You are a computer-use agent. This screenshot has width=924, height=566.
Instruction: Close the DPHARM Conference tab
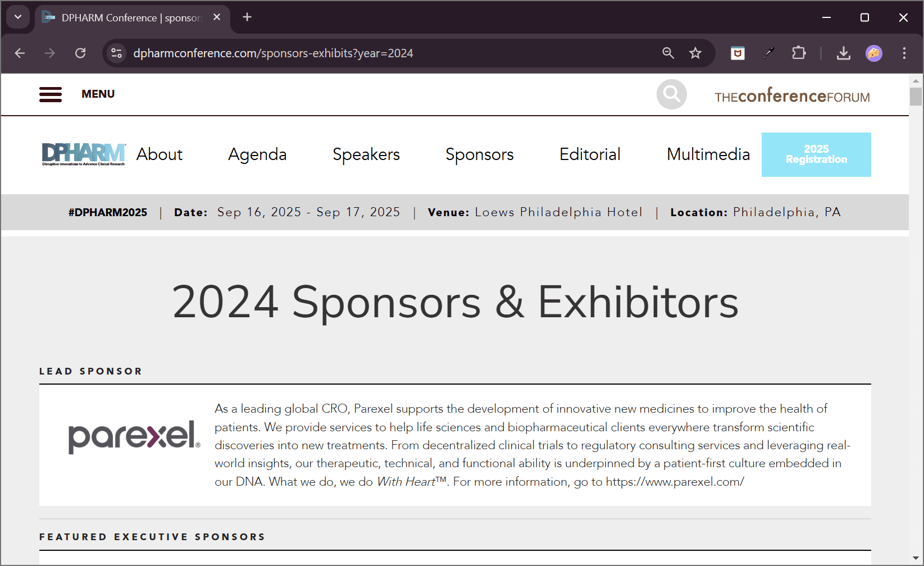click(217, 17)
